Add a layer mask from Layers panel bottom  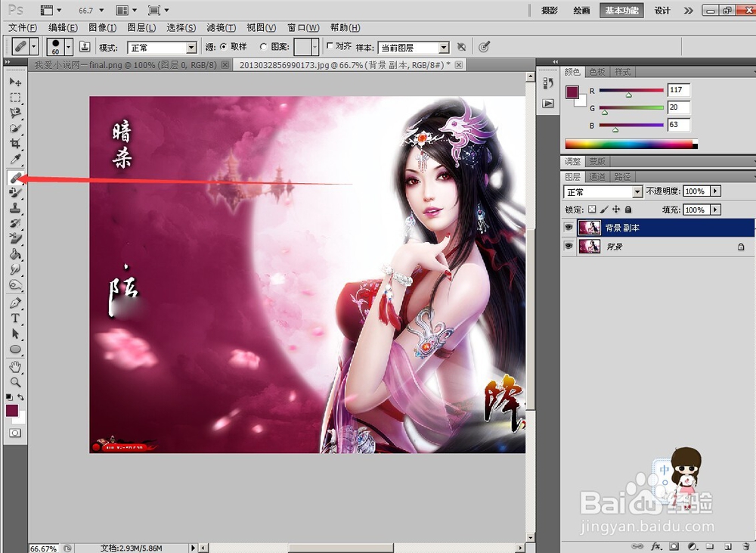click(x=674, y=547)
